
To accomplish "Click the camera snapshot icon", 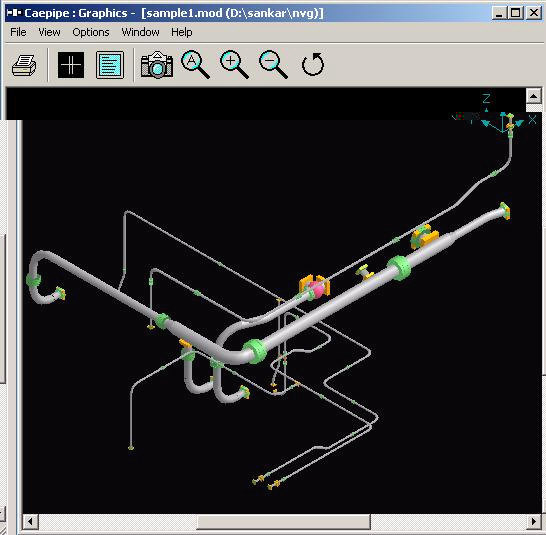I will (x=157, y=65).
